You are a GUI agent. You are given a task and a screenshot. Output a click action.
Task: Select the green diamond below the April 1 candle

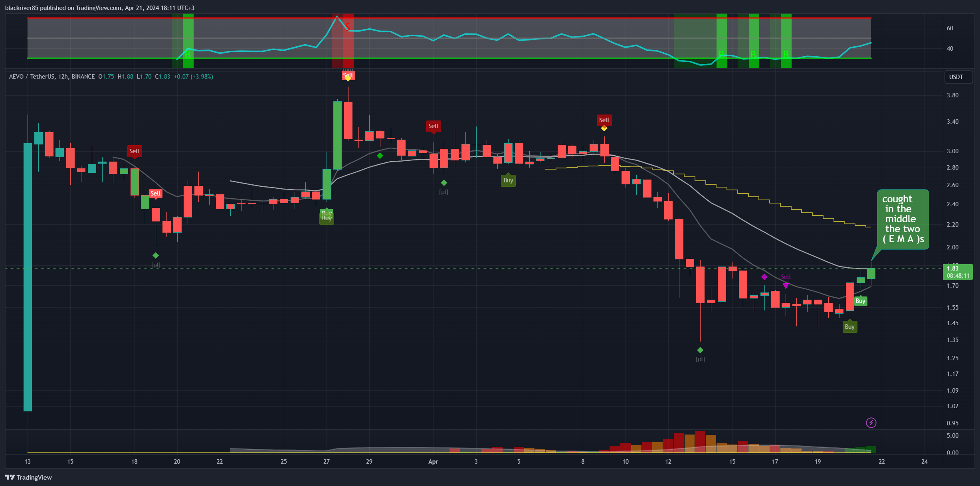(x=444, y=183)
